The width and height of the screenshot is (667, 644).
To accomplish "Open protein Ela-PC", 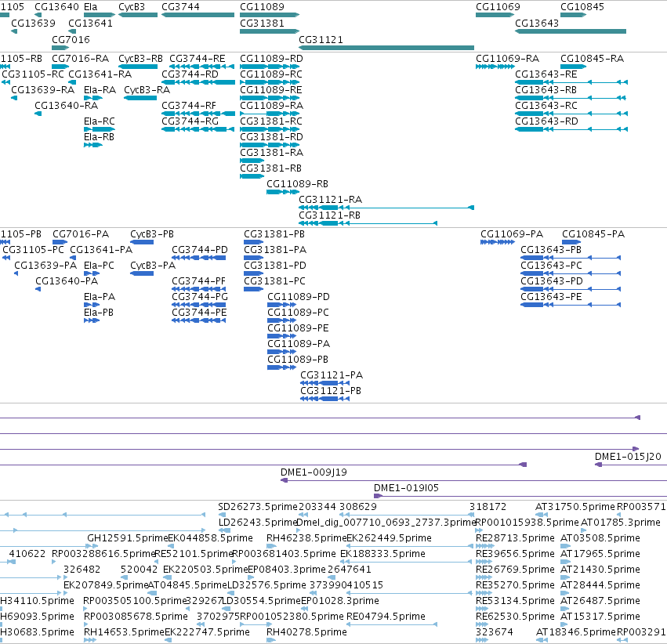I will 99,266.
